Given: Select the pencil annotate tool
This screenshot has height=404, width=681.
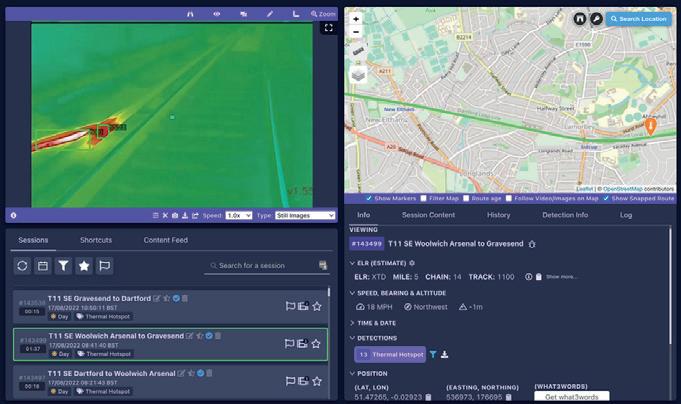Looking at the screenshot, I should click(270, 14).
